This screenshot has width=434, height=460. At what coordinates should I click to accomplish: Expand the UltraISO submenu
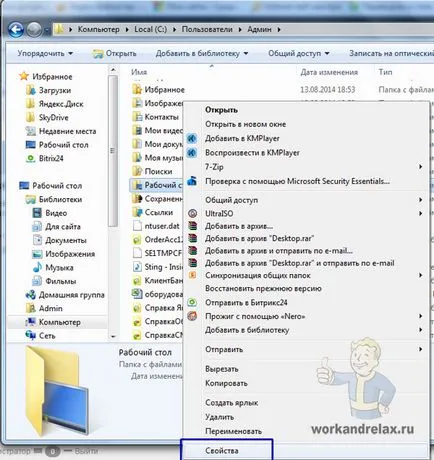421,213
